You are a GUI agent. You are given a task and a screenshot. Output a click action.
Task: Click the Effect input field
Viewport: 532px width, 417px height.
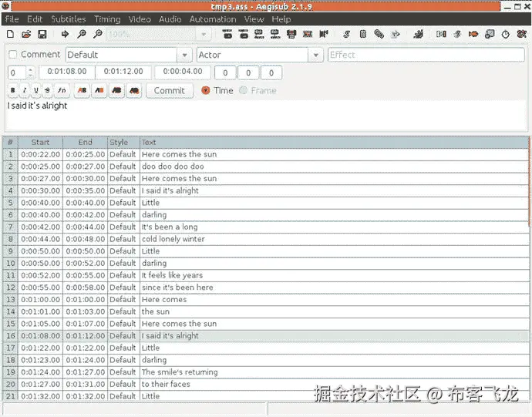(x=426, y=55)
